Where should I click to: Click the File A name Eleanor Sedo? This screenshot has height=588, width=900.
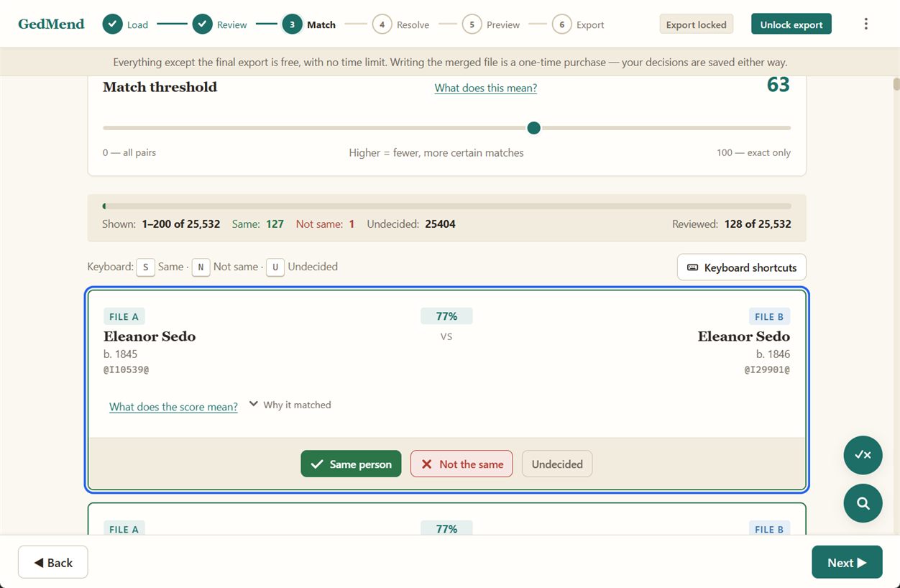pyautogui.click(x=150, y=336)
